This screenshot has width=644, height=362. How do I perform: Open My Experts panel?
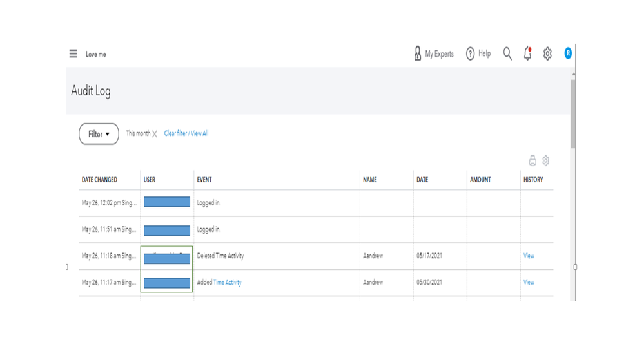point(434,54)
